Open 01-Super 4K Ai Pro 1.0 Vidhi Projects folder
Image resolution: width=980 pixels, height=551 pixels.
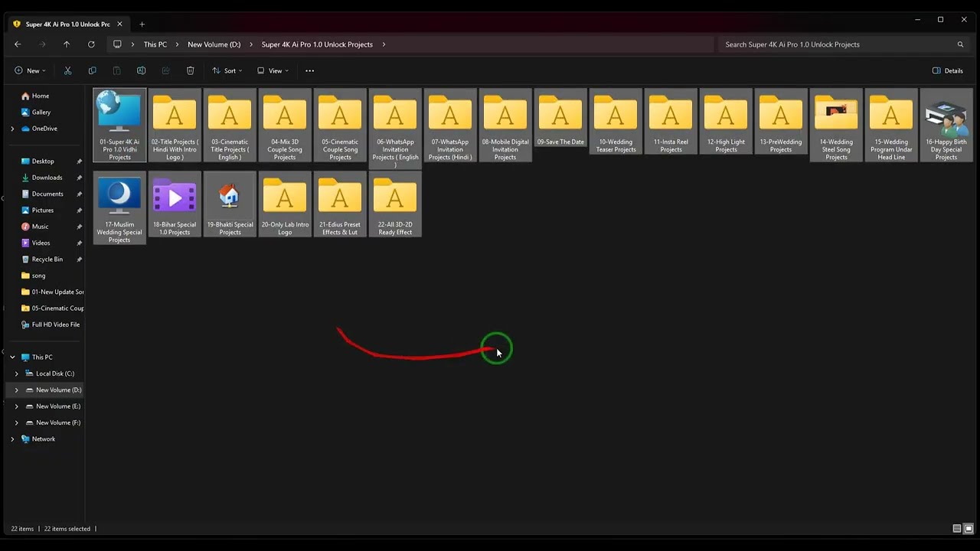click(x=119, y=125)
